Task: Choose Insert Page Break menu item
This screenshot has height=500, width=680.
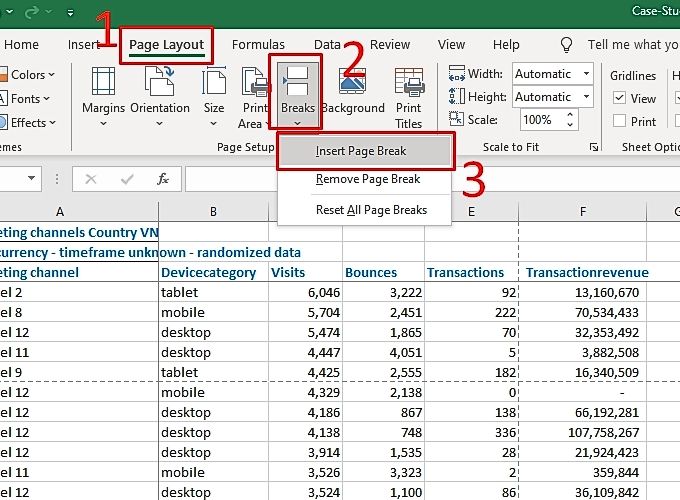Action: pos(366,151)
